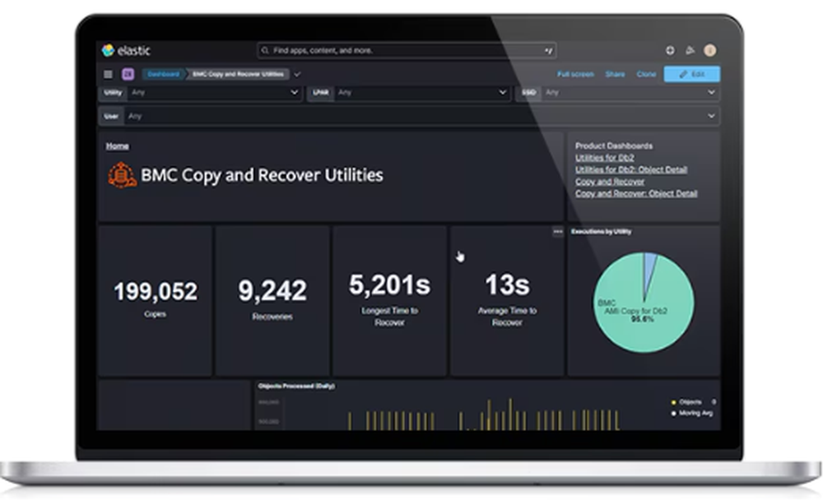Viewport: 823px width, 504px height.
Task: Click the 9,242 Recoveries metric
Action: [x=272, y=300]
